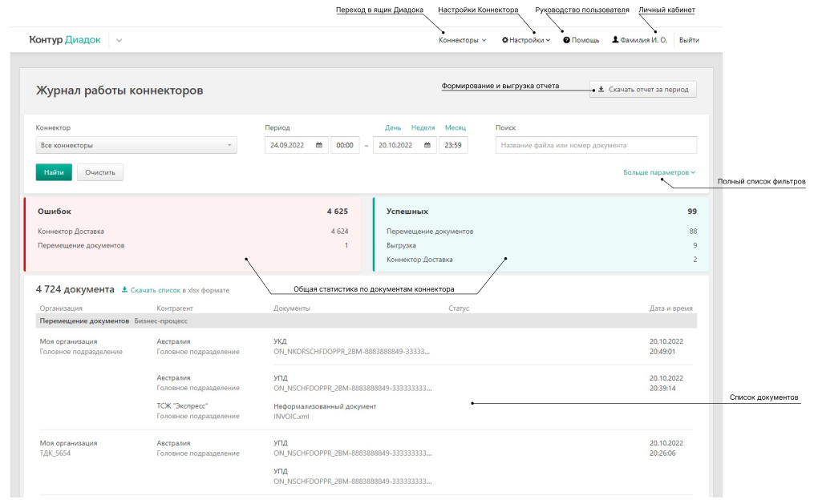Viewport: 814px width, 504px height.
Task: Select the День period shortcut
Action: pos(393,127)
